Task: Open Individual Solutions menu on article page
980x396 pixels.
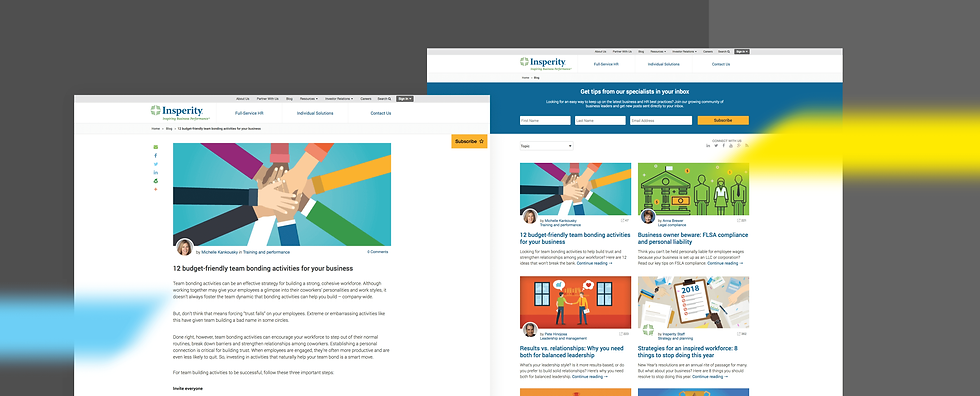Action: (x=315, y=113)
